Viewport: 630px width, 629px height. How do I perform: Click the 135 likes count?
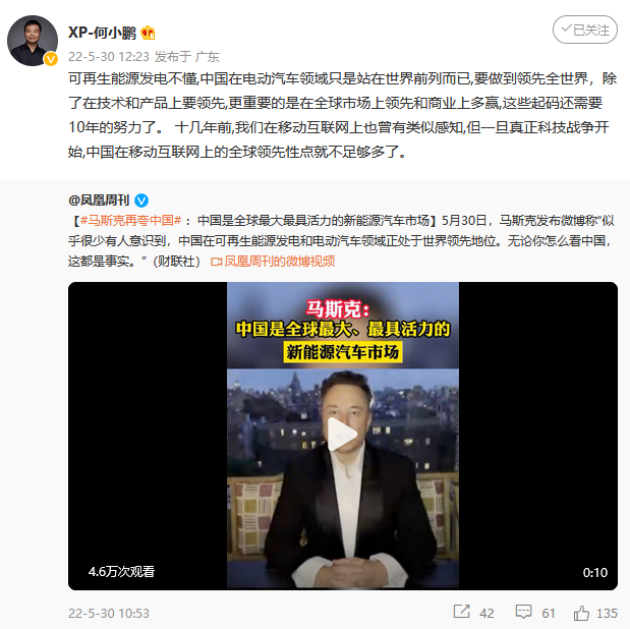click(607, 613)
